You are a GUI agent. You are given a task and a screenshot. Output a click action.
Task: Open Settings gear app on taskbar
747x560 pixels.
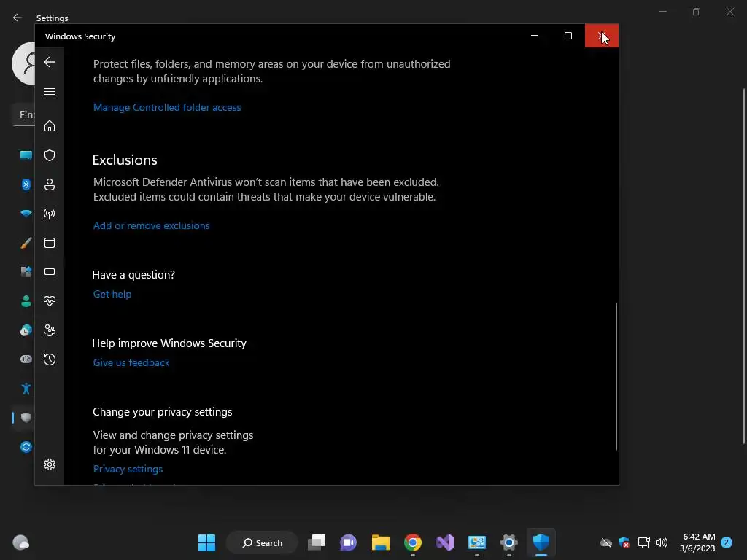click(x=508, y=542)
